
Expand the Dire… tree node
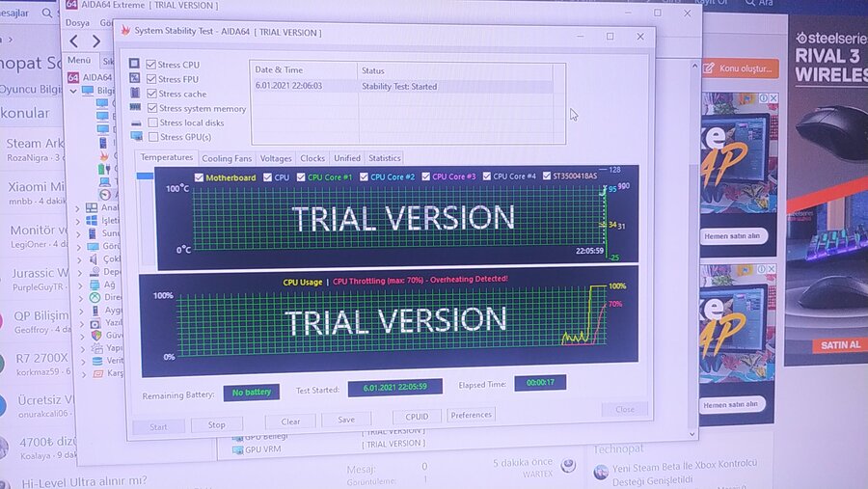pyautogui.click(x=81, y=298)
